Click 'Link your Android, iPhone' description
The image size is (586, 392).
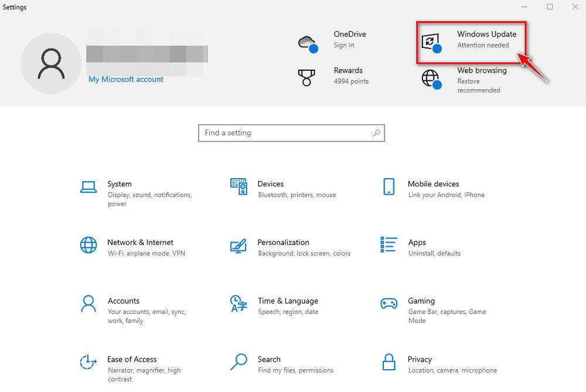tap(446, 195)
